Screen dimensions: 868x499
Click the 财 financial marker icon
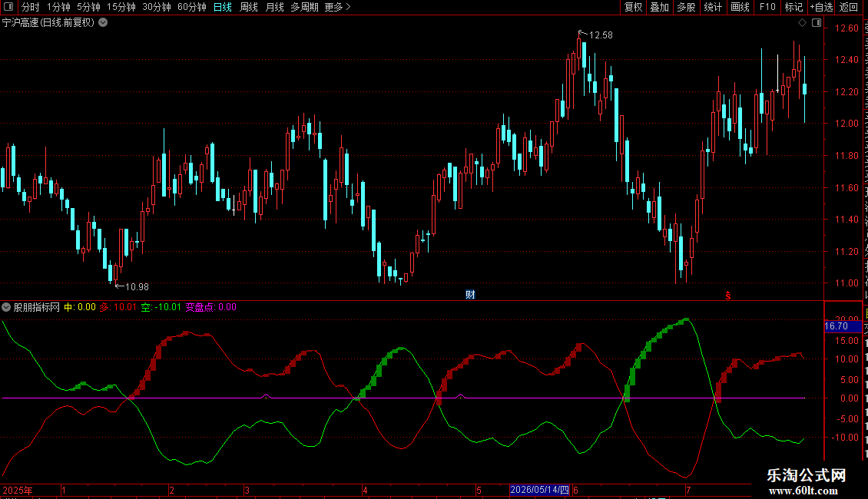pos(470,294)
